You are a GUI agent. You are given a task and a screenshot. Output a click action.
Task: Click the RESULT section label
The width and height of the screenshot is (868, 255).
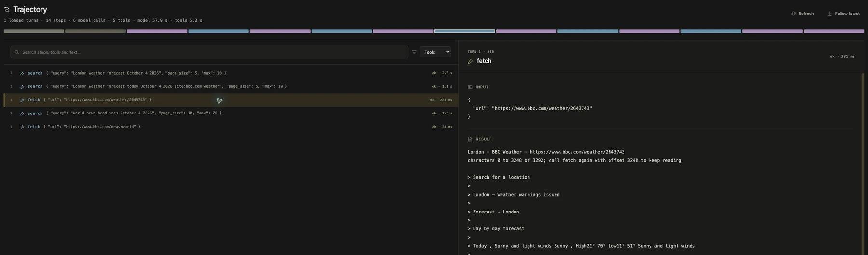pyautogui.click(x=483, y=139)
